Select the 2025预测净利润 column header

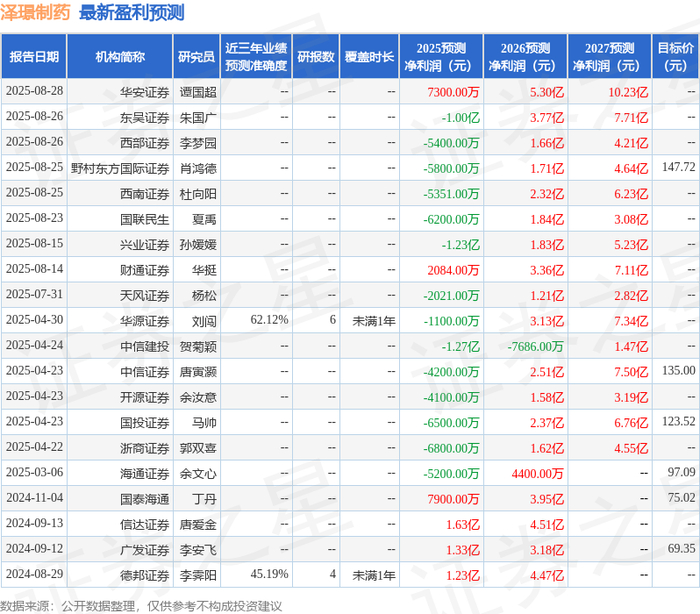(x=441, y=57)
